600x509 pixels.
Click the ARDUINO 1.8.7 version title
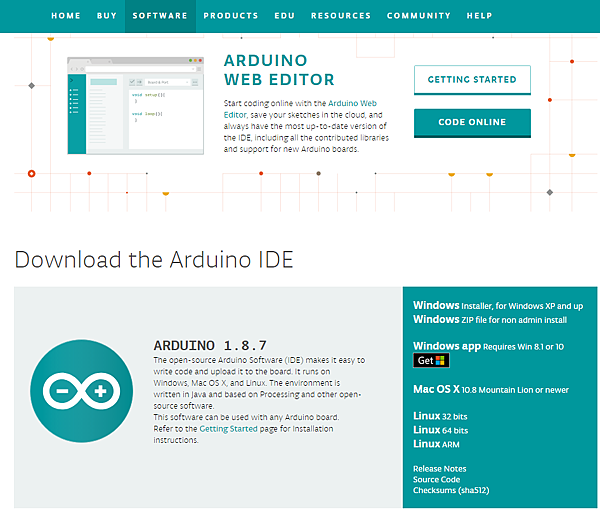[210, 346]
